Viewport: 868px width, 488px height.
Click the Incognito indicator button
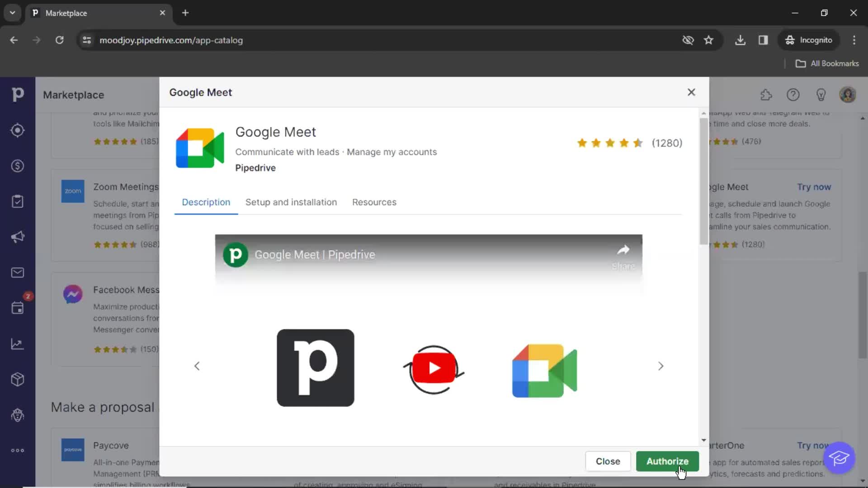(809, 40)
